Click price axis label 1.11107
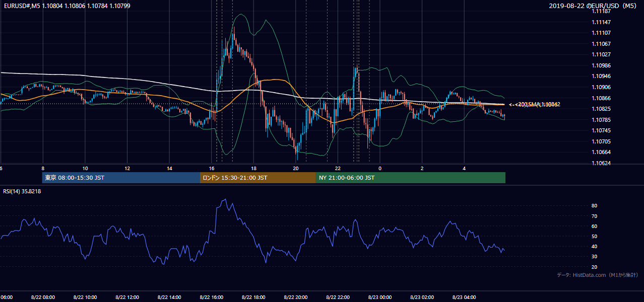The height and width of the screenshot is (302, 644). click(x=601, y=33)
